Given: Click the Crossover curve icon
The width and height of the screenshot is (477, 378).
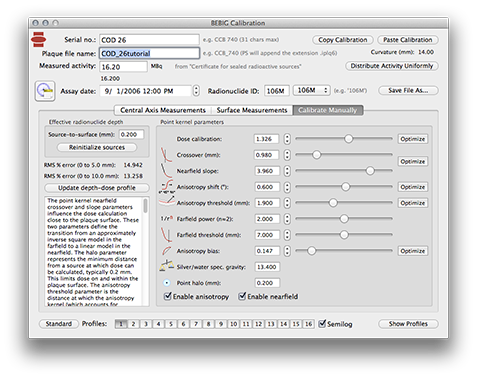Looking at the screenshot, I should click(x=166, y=155).
